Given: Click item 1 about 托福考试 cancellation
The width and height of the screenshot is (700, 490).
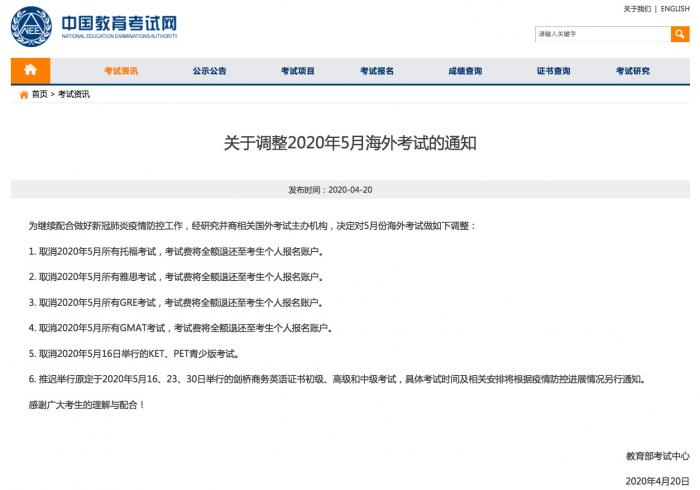Looking at the screenshot, I should pyautogui.click(x=176, y=252).
